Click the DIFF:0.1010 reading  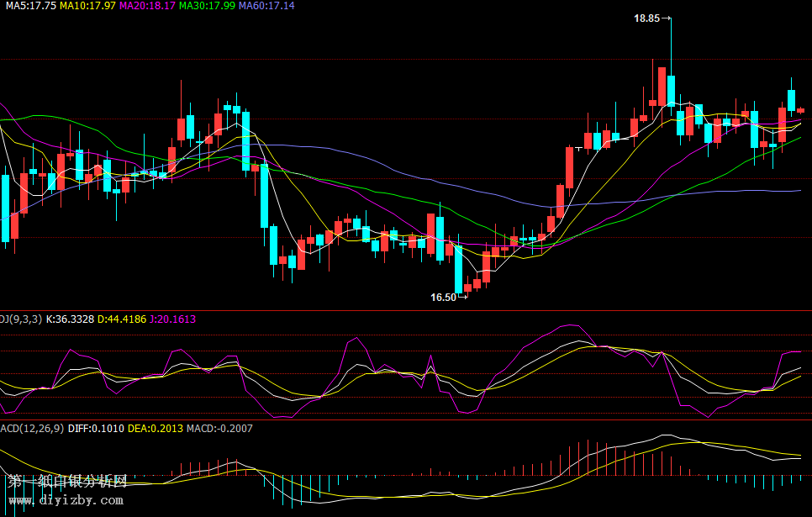point(96,429)
